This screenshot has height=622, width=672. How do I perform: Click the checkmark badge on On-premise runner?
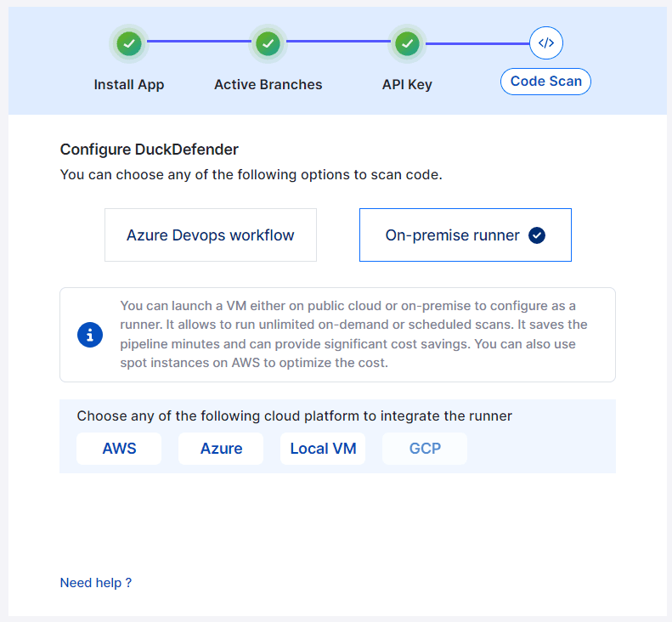[537, 235]
